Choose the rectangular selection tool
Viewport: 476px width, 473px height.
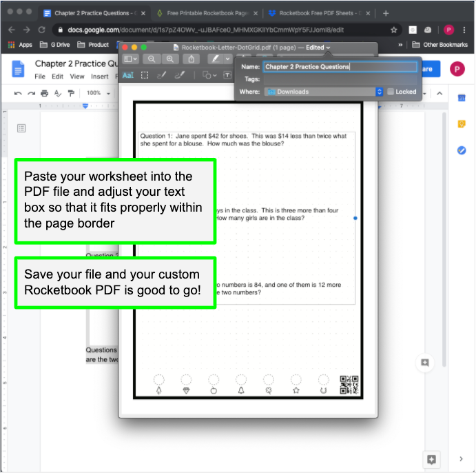click(145, 75)
